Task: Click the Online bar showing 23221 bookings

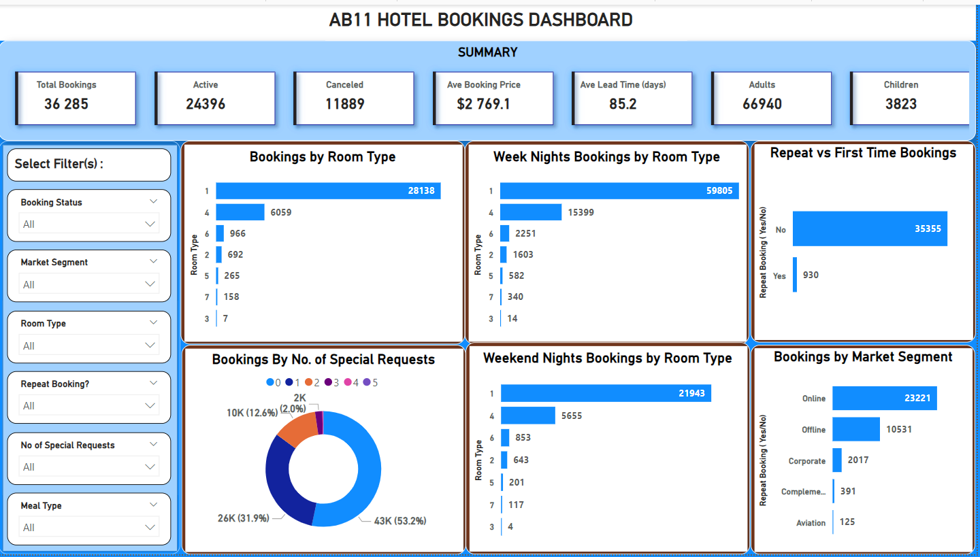Action: [x=884, y=399]
